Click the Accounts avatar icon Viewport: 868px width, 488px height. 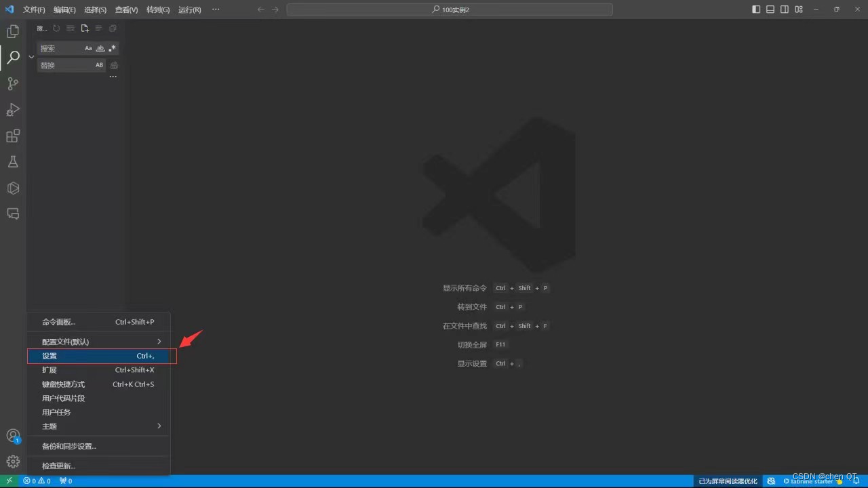click(13, 436)
